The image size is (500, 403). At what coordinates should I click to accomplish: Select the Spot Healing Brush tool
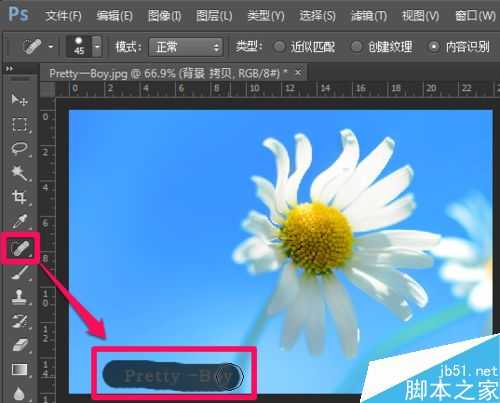(x=20, y=249)
